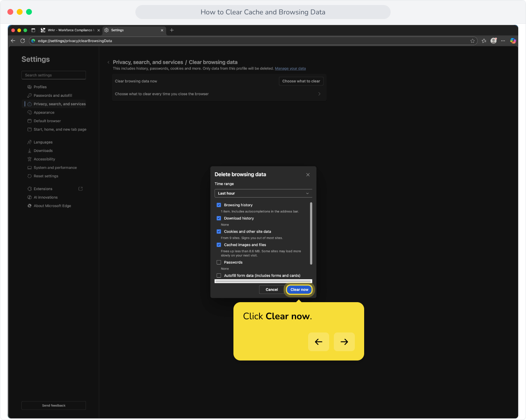Screen dimensions: 526x420
Task: Cancel the Delete browsing data dialog
Action: pyautogui.click(x=272, y=290)
